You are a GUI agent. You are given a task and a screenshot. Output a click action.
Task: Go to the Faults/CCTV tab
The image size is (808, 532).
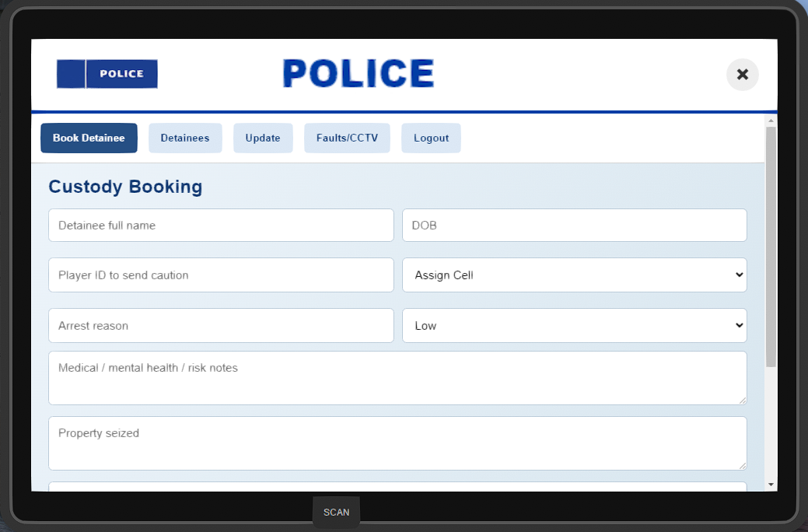(347, 138)
